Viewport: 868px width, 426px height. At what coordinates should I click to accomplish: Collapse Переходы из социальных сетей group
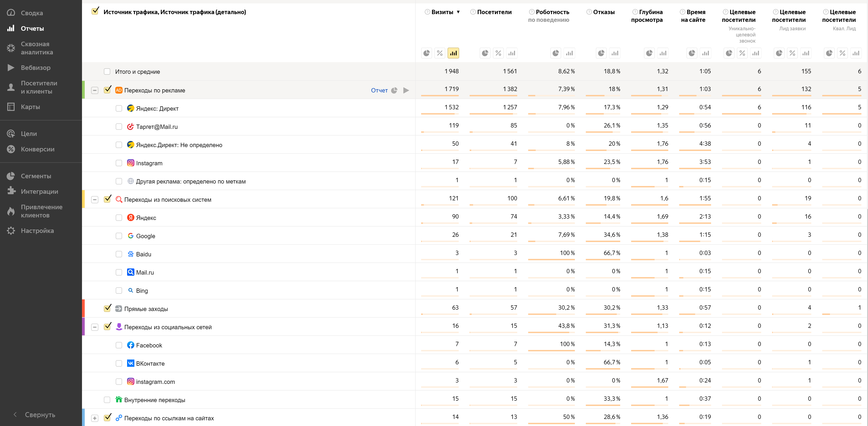point(95,327)
